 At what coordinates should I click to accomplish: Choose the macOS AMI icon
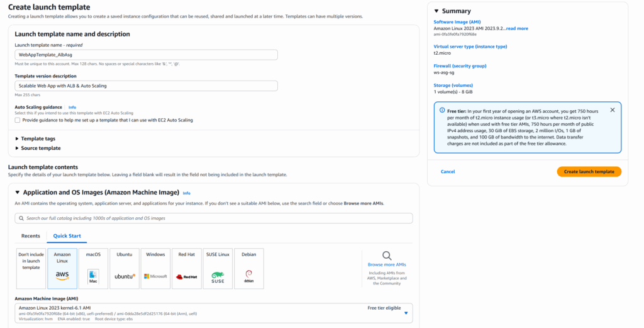pyautogui.click(x=93, y=275)
